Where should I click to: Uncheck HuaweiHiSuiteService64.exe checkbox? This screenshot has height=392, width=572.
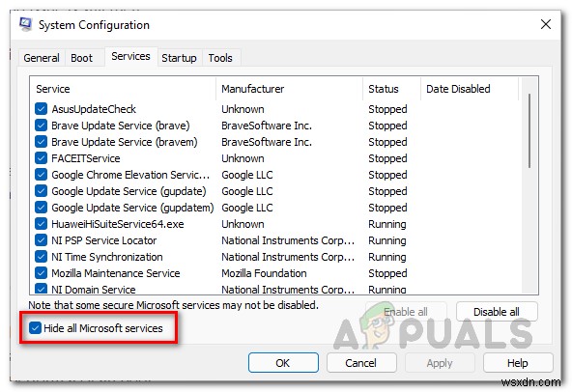pyautogui.click(x=41, y=224)
